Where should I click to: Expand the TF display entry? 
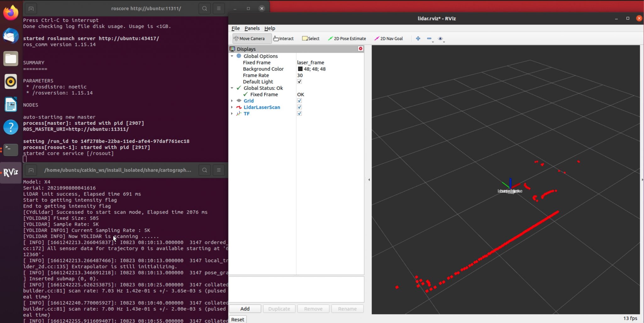(232, 114)
